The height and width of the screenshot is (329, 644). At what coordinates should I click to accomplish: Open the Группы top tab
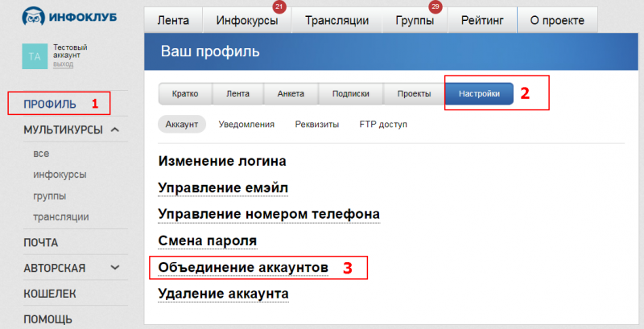(x=415, y=20)
